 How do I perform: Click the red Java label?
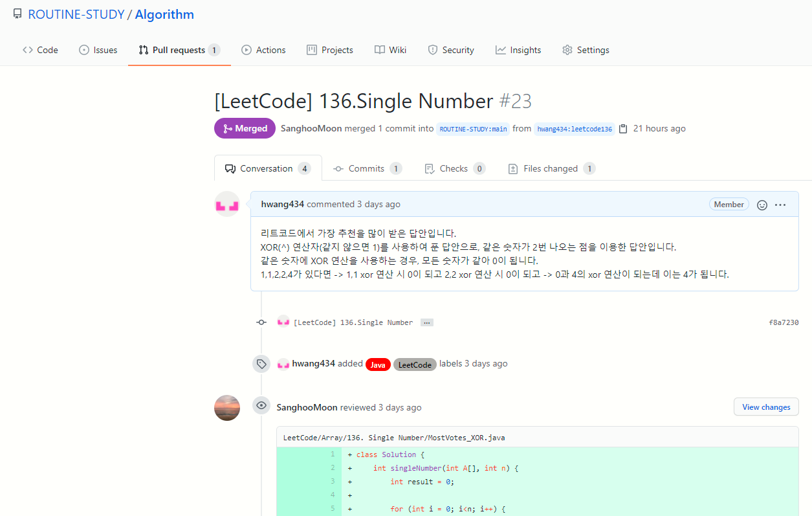(378, 365)
